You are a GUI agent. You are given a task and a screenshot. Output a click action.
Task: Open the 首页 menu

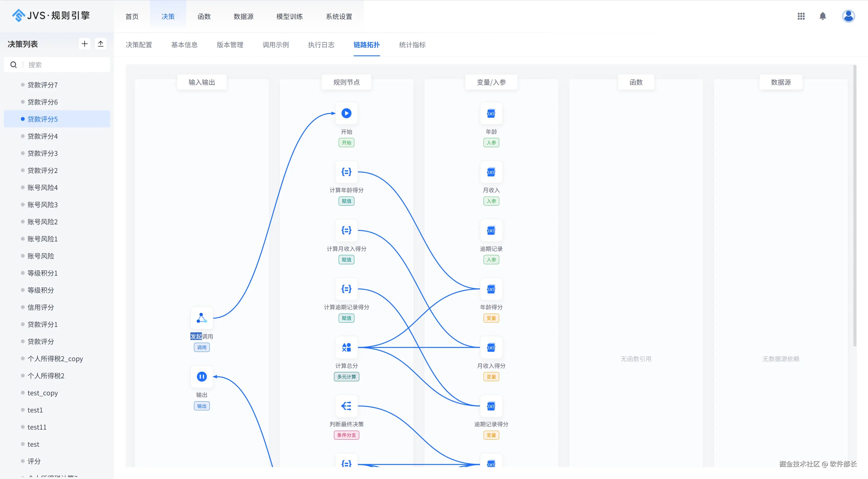point(132,17)
